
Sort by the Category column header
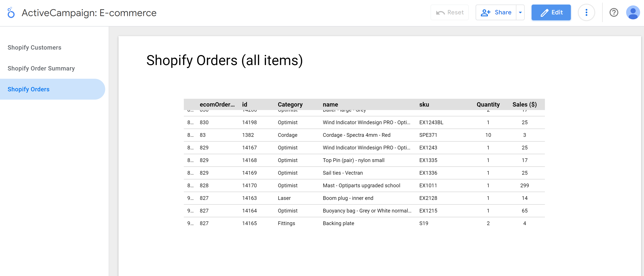[x=290, y=104]
